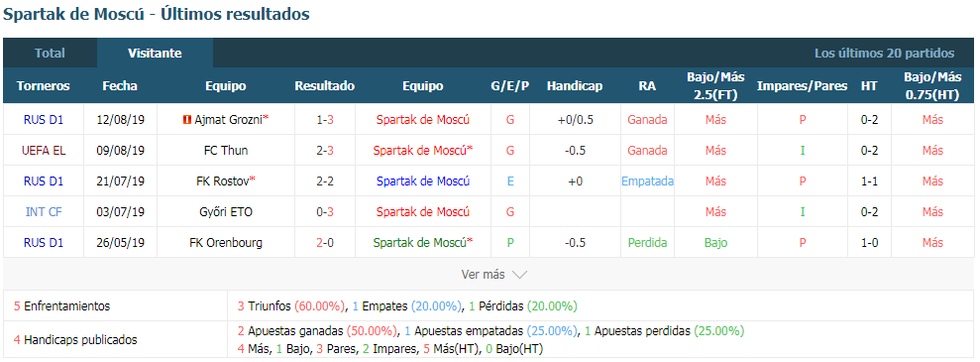Click RUS D1 in the 12/08/19 row
The image size is (980, 362).
[x=44, y=120]
